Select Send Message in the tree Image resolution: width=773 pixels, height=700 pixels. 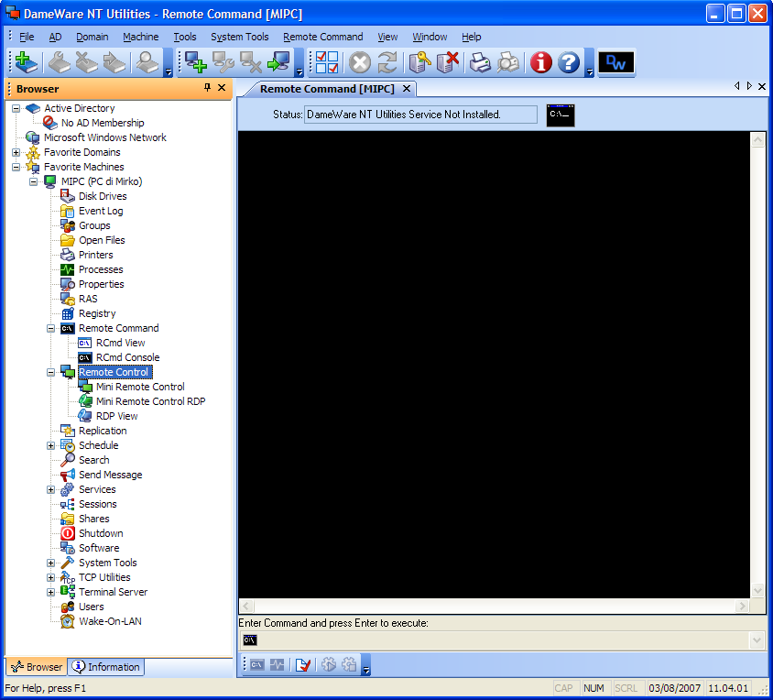111,475
